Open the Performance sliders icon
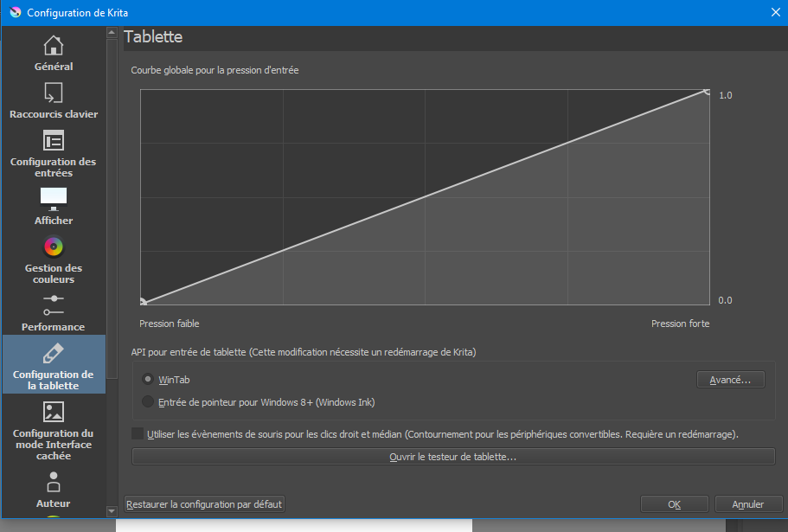Screen dimensions: 788x532 tap(54, 305)
